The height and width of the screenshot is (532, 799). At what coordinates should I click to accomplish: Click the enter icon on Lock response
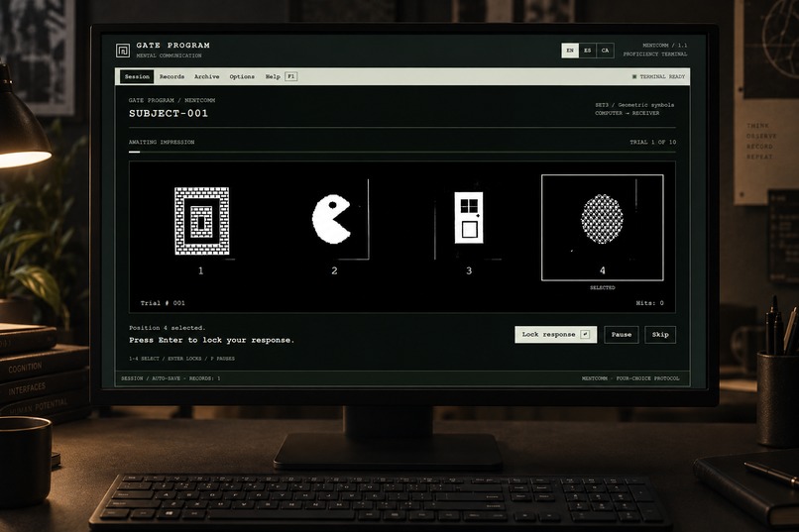585,335
